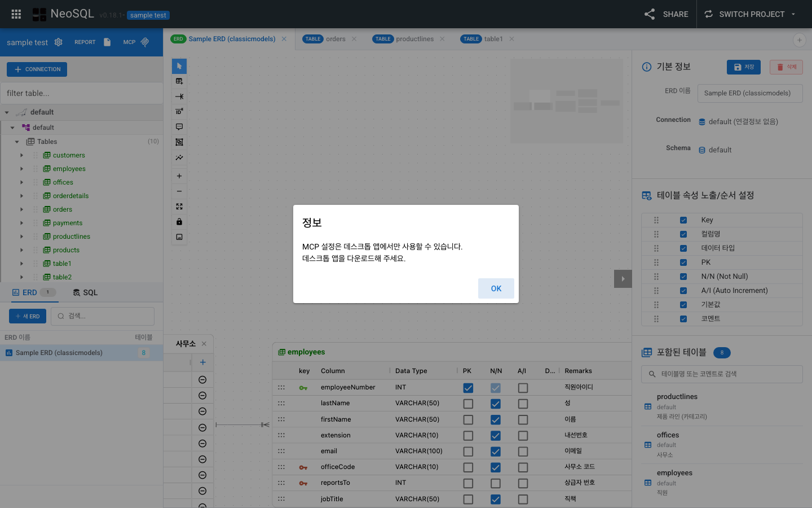Open the SWITCH PROJECT dropdown
The width and height of the screenshot is (812, 508).
click(x=751, y=14)
